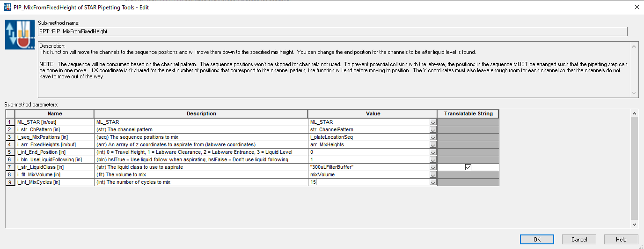Click the pipetting sub-method icon image
The width and height of the screenshot is (644, 249).
pyautogui.click(x=20, y=35)
